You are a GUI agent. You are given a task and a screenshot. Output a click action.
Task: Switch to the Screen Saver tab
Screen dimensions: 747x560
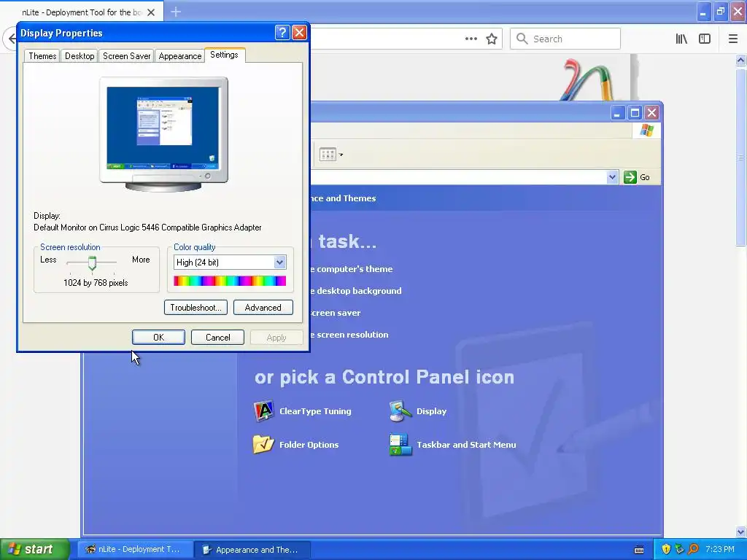click(x=126, y=56)
